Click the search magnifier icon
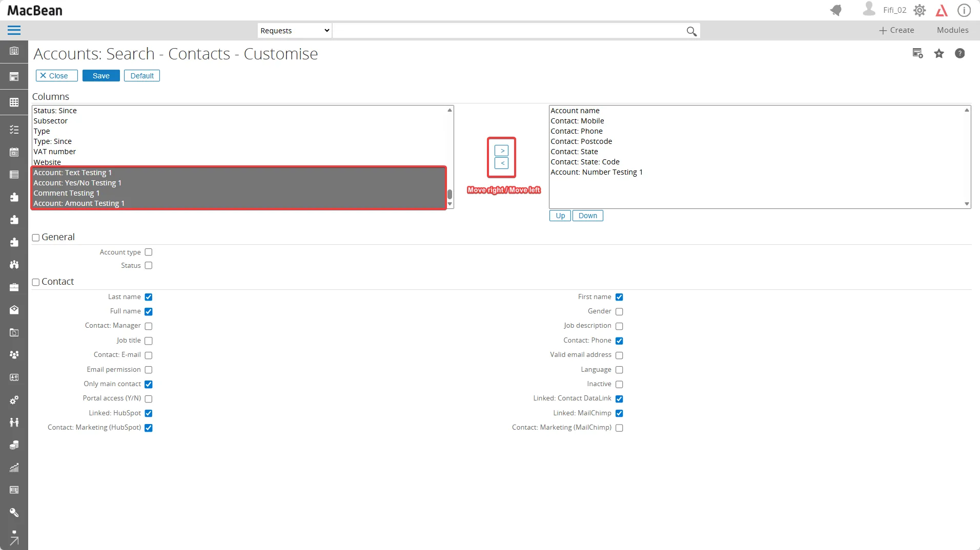The width and height of the screenshot is (980, 550). (691, 31)
